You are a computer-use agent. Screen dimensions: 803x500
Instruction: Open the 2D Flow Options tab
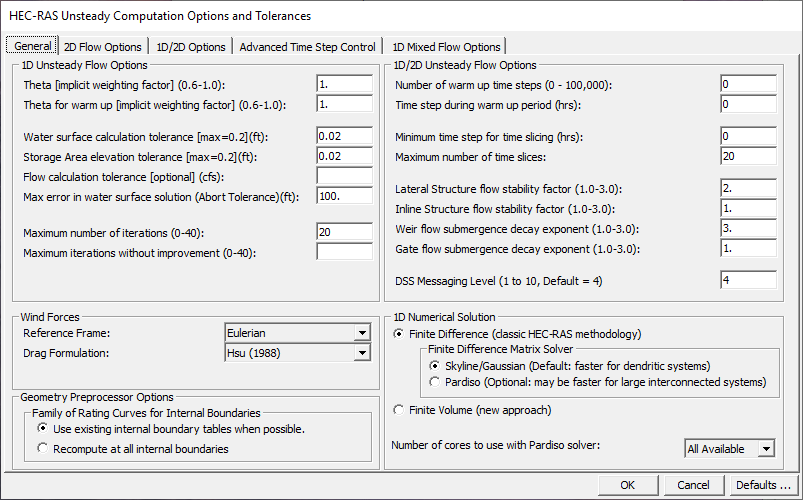(103, 47)
